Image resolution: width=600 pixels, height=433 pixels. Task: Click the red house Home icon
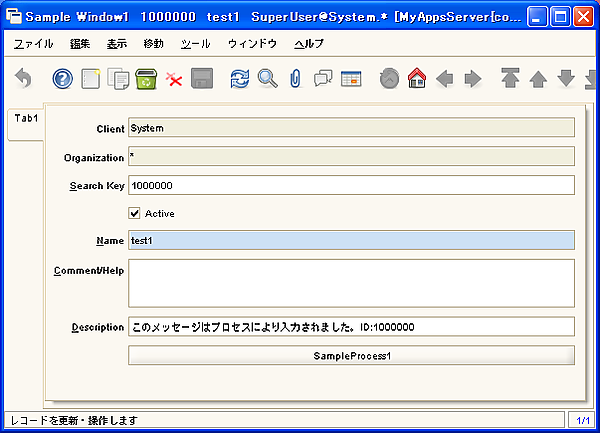tap(417, 78)
